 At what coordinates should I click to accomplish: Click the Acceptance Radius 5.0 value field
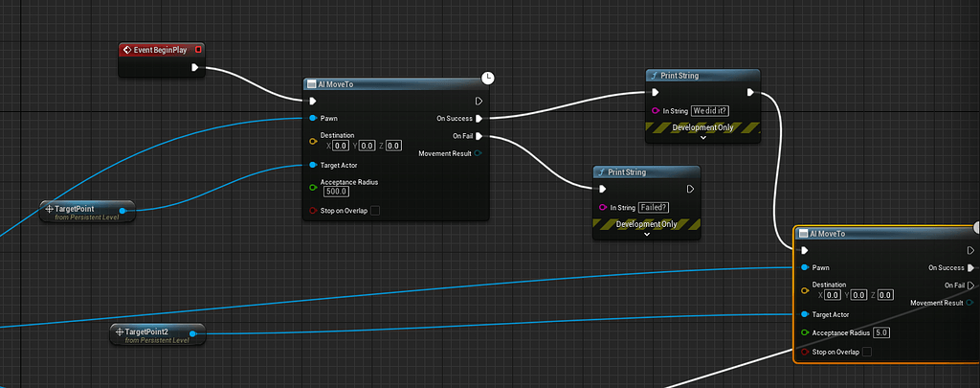pos(881,332)
